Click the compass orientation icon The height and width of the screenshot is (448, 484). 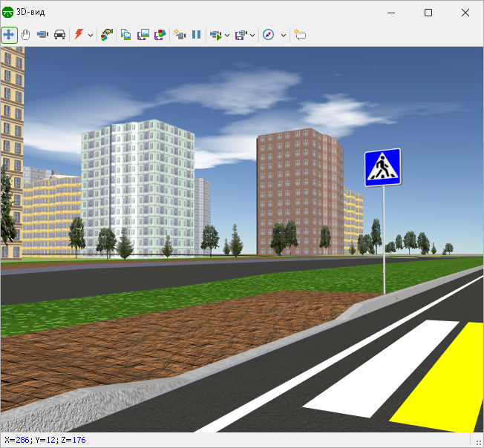point(268,35)
